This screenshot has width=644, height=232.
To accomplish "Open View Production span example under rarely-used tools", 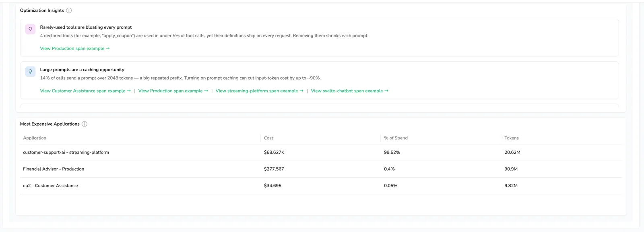I will pyautogui.click(x=75, y=48).
